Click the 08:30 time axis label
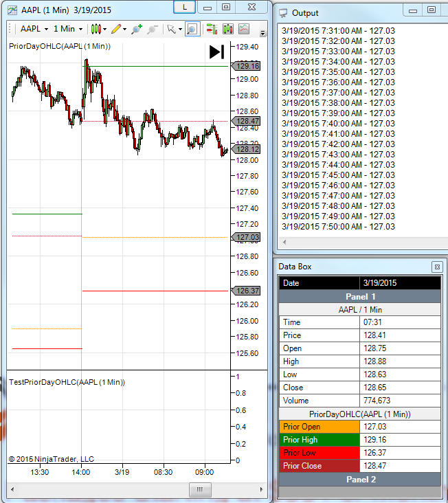The width and height of the screenshot is (448, 503). tap(164, 472)
